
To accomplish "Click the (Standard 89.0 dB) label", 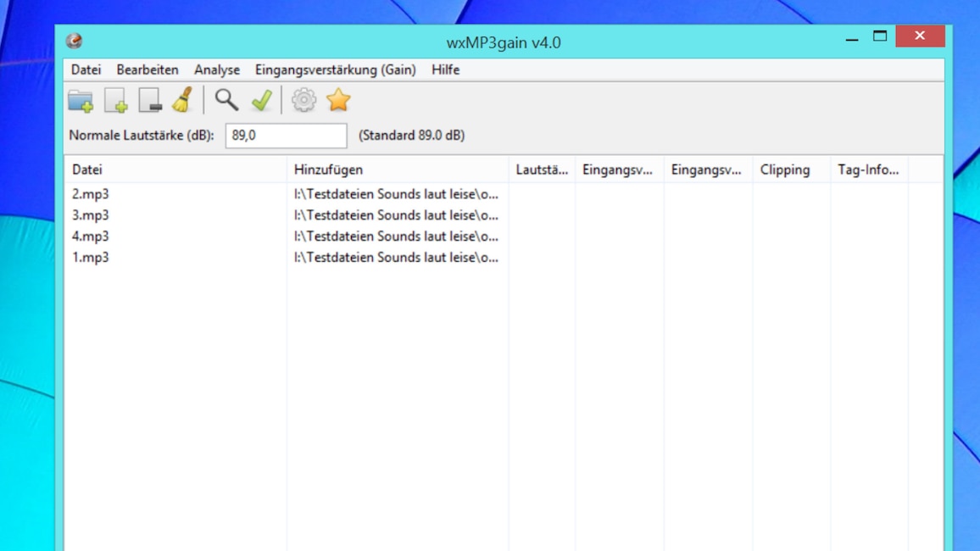I will click(x=411, y=136).
